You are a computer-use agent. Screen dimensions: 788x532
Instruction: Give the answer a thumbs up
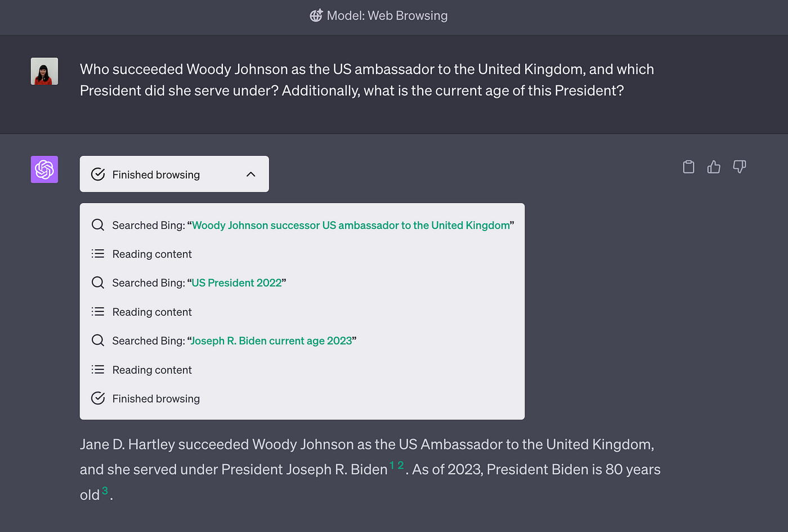tap(714, 167)
